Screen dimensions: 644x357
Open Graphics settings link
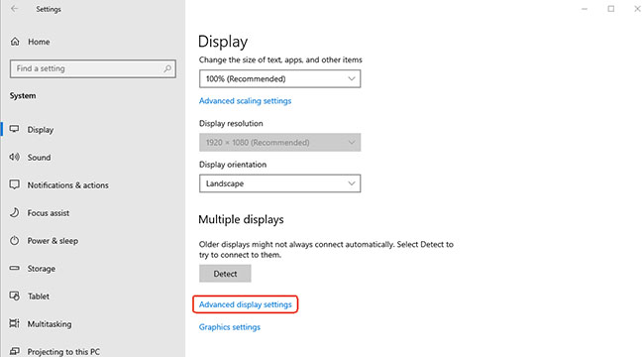click(230, 327)
